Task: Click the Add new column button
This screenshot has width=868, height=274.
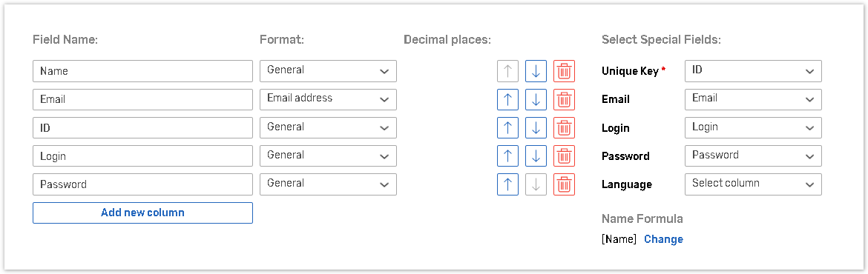Action: point(143,213)
